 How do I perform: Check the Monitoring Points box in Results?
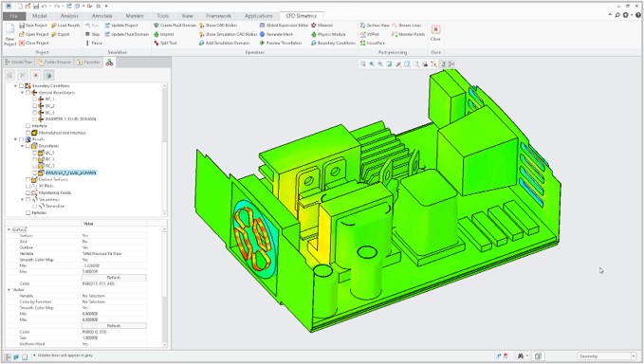click(28, 192)
